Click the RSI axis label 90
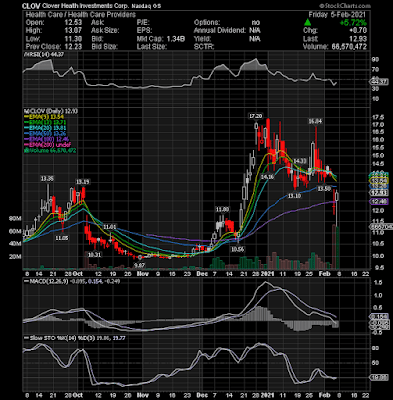 [376, 59]
